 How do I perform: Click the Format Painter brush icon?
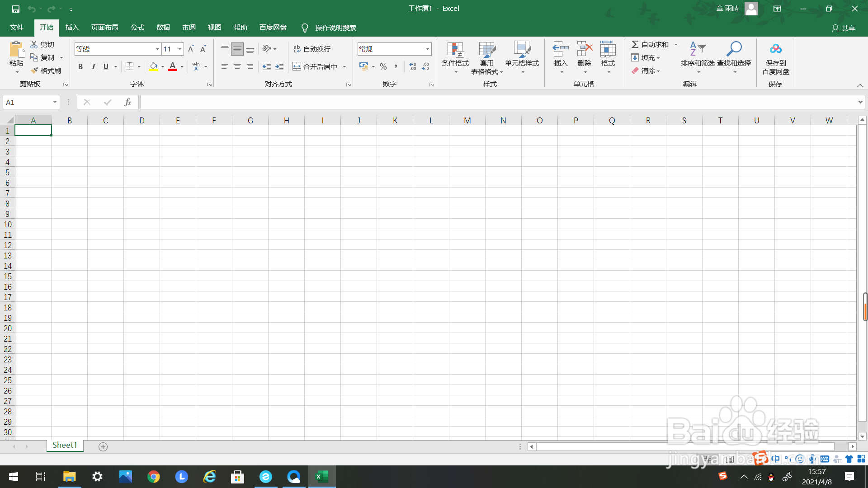(x=35, y=70)
